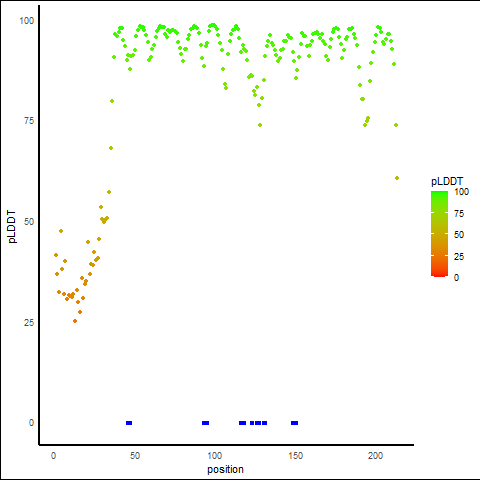Click the x-axis tick label 200
Image resolution: width=480 pixels, height=480 pixels.
pos(375,455)
